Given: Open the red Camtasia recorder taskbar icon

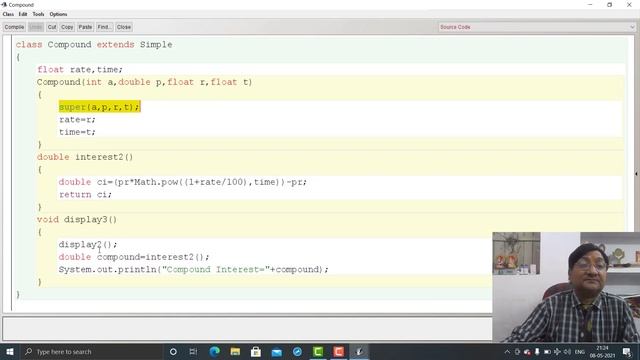Looking at the screenshot, I should (338, 351).
